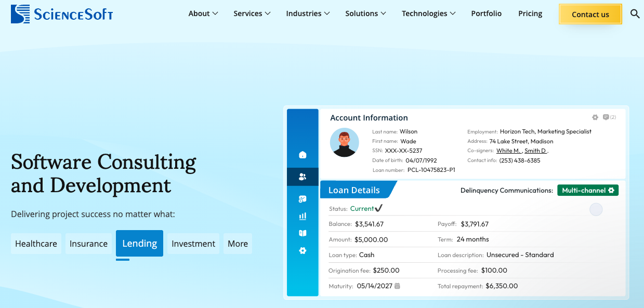
Task: Open the bar chart icon in sidebar
Action: [x=303, y=216]
